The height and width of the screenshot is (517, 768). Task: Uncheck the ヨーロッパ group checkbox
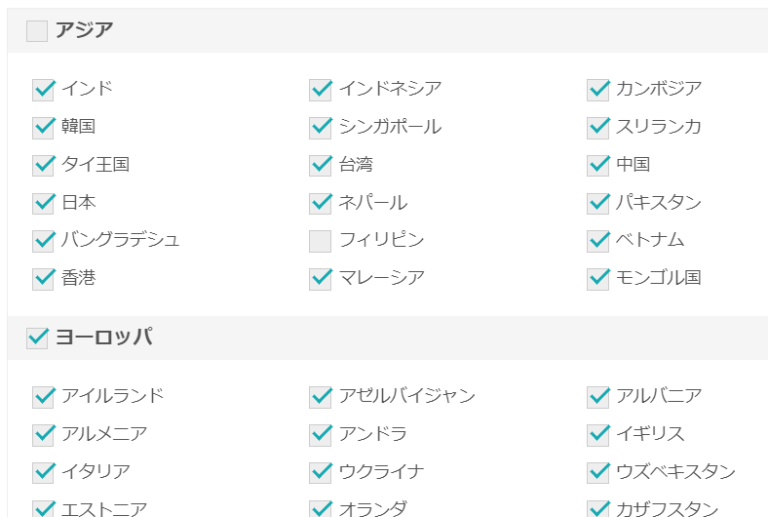pos(37,338)
